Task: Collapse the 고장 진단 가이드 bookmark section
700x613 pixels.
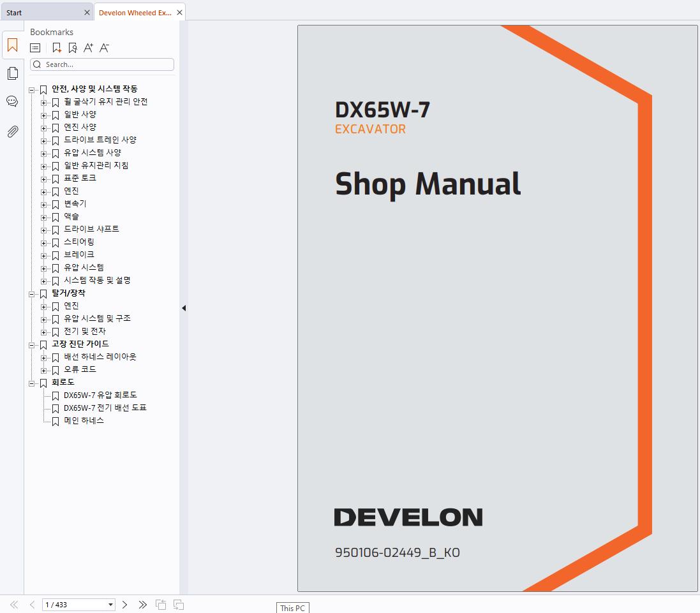Action: pyautogui.click(x=32, y=345)
